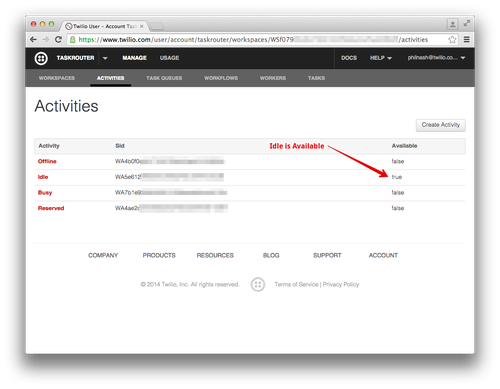Click the green SSL padlock icon

[x=72, y=40]
